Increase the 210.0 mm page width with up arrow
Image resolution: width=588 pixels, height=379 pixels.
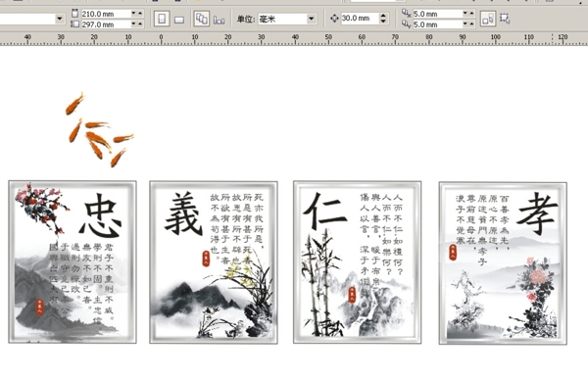[x=140, y=14]
